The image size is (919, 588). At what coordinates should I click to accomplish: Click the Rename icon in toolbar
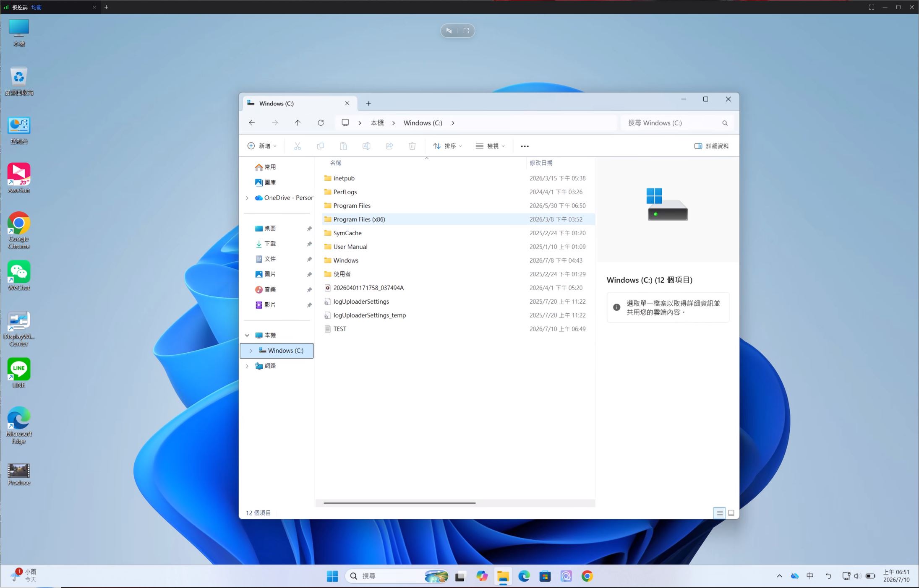click(x=366, y=146)
